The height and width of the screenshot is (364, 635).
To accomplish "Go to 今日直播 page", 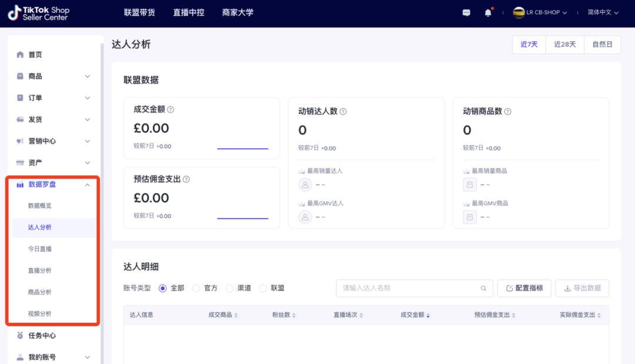I will [x=40, y=249].
